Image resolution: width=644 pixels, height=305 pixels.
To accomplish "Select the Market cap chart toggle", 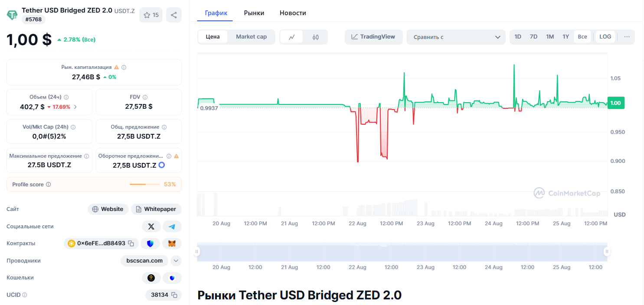I will [x=251, y=37].
